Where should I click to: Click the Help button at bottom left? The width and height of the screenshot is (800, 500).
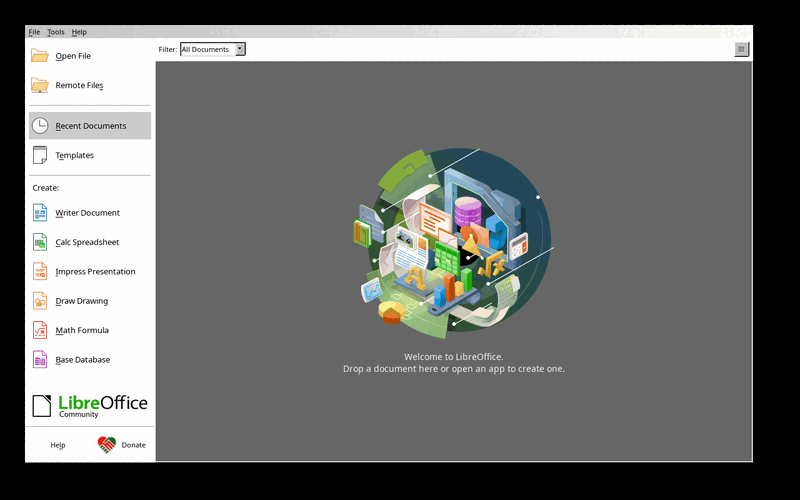tap(58, 445)
